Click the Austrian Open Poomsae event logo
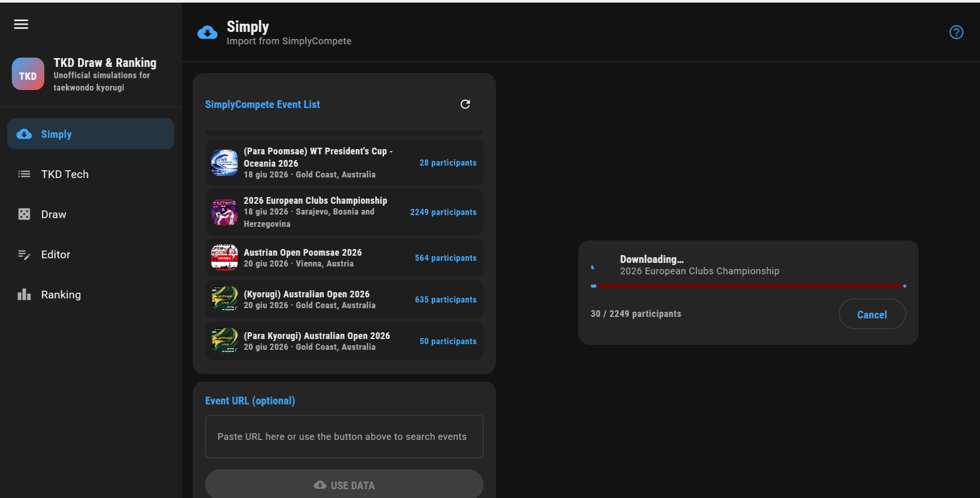 pos(225,257)
